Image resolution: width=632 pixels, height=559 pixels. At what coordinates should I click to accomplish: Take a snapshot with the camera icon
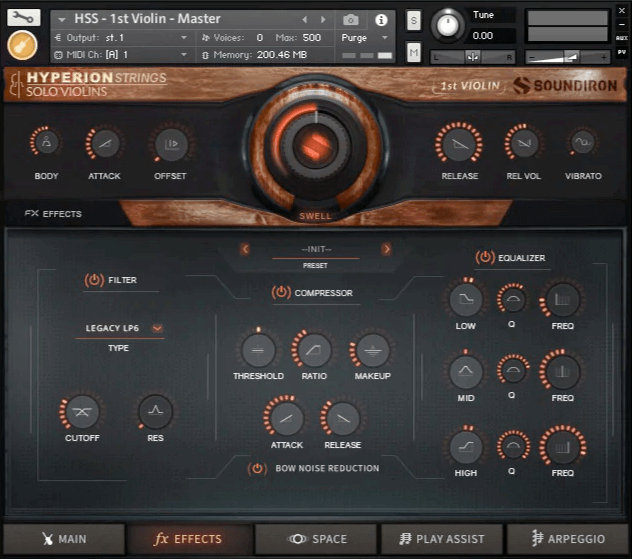coord(350,19)
